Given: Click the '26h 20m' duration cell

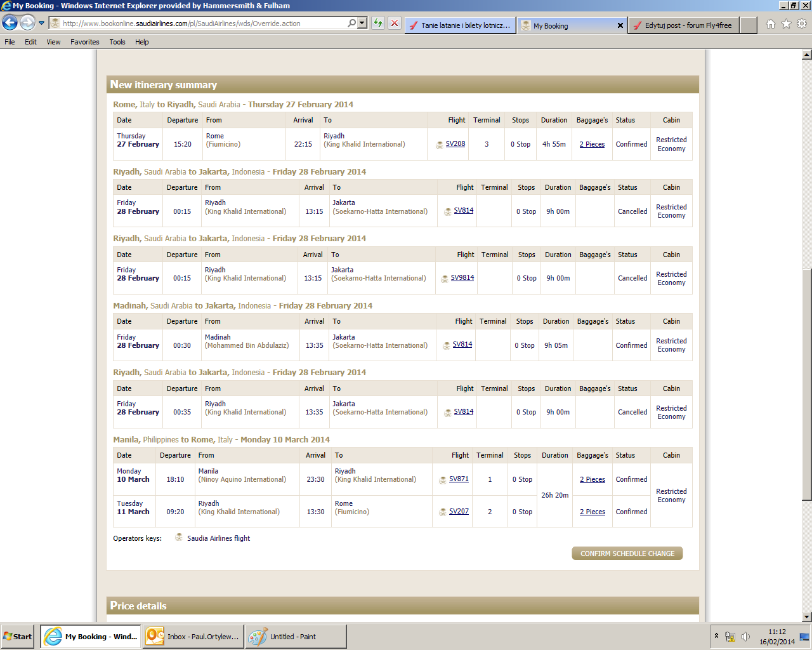Looking at the screenshot, I should pyautogui.click(x=555, y=496).
